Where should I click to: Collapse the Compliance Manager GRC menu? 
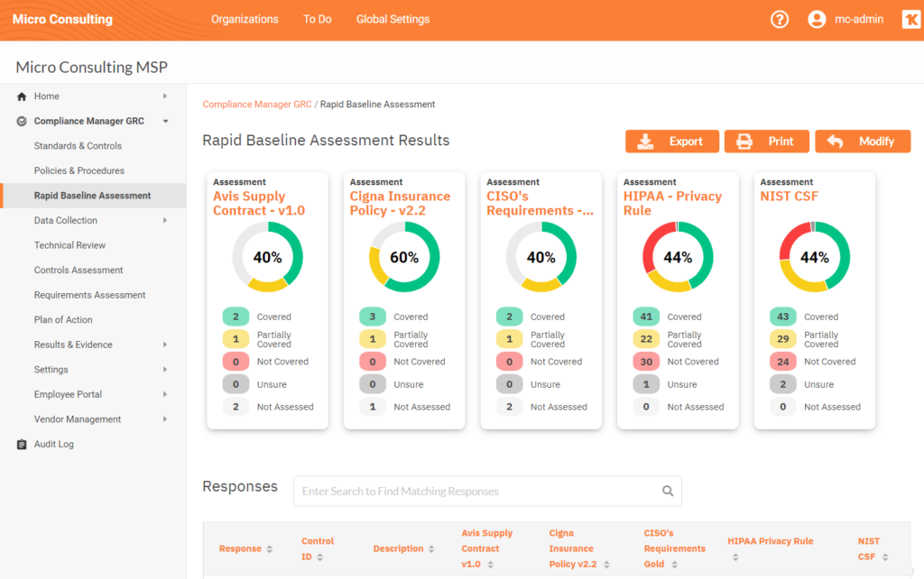click(x=165, y=121)
